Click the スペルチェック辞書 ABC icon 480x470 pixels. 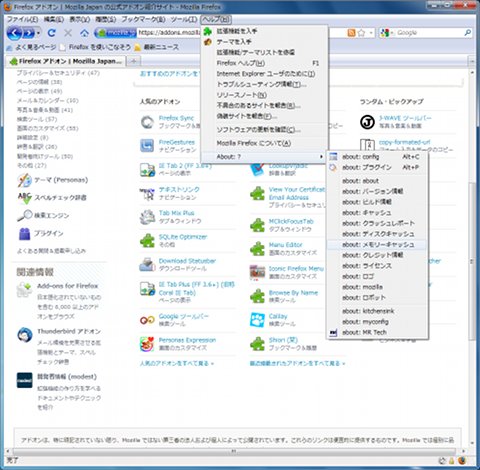[x=24, y=198]
